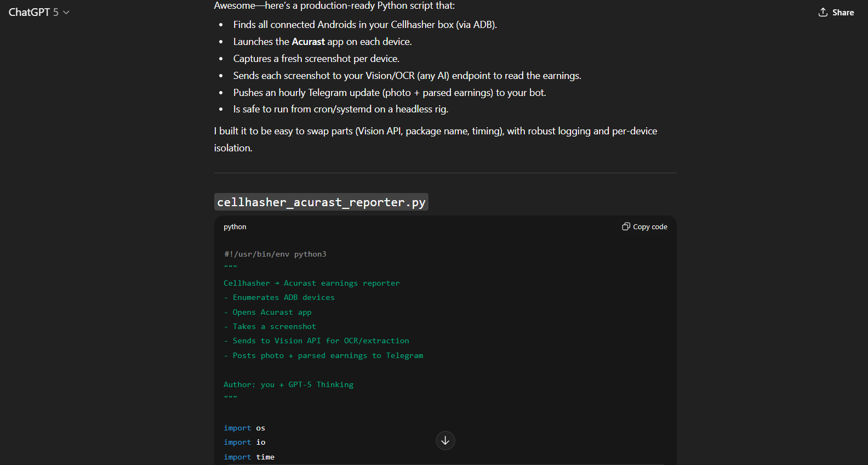
Task: Click the copy clipboard icon in code block
Action: pyautogui.click(x=626, y=226)
